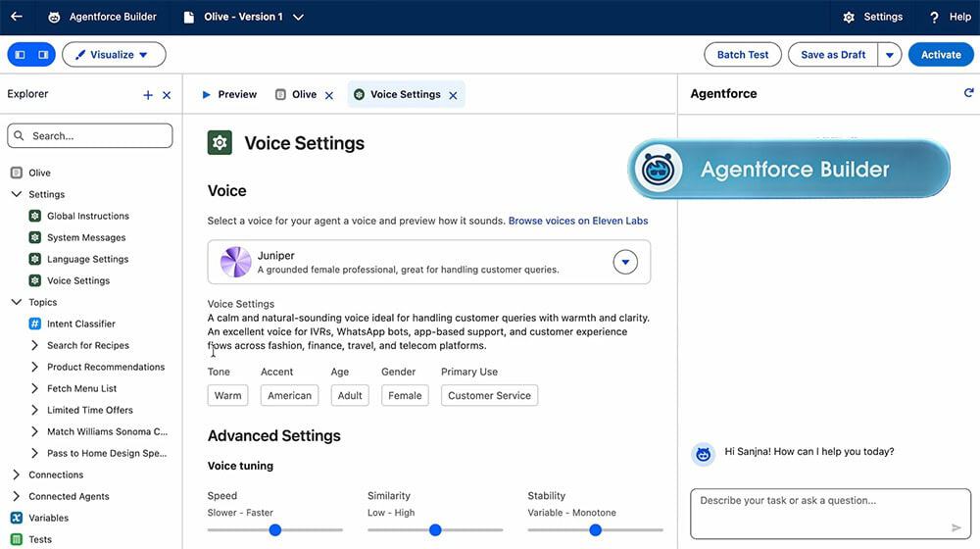Click the Explorer search field
This screenshot has height=549, width=980.
coord(90,135)
